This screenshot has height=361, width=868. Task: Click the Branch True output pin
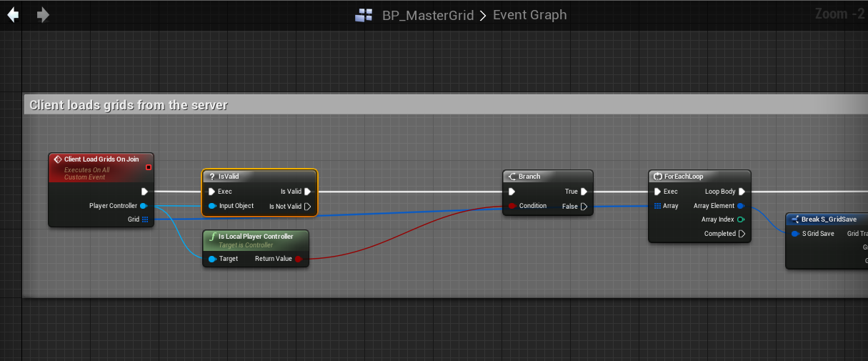584,192
